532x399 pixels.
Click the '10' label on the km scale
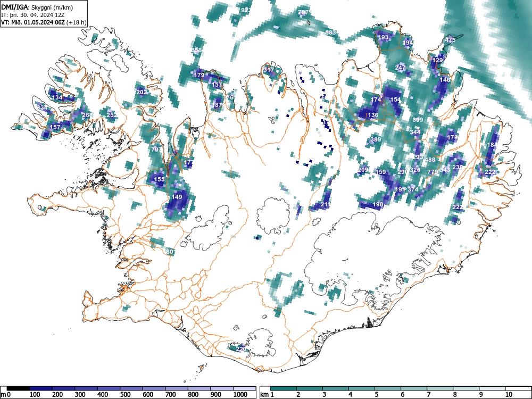click(508, 395)
